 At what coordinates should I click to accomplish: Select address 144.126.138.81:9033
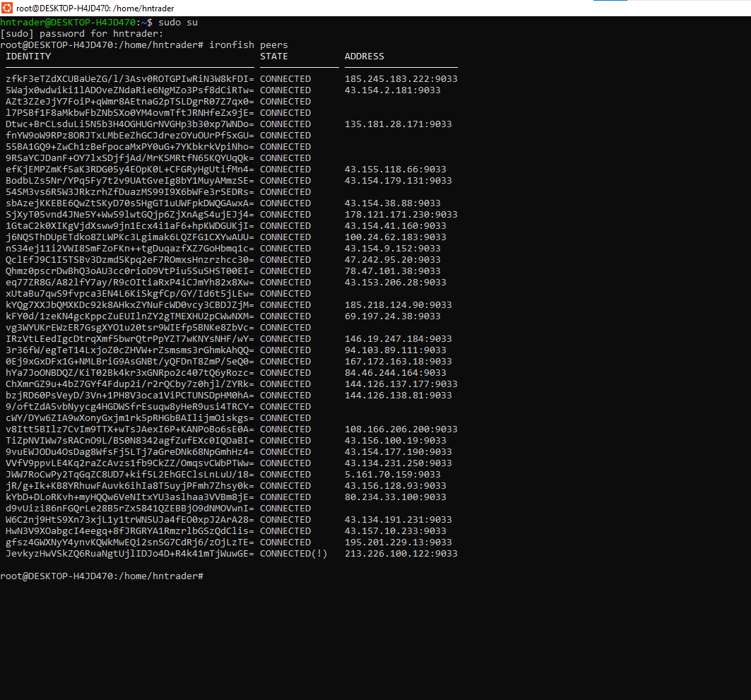[398, 396]
